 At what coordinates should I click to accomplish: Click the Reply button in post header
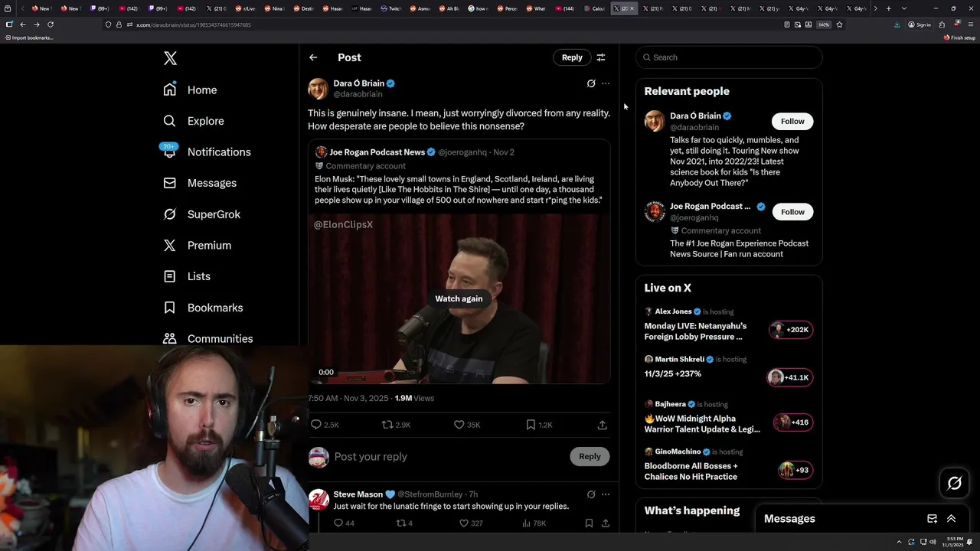572,57
